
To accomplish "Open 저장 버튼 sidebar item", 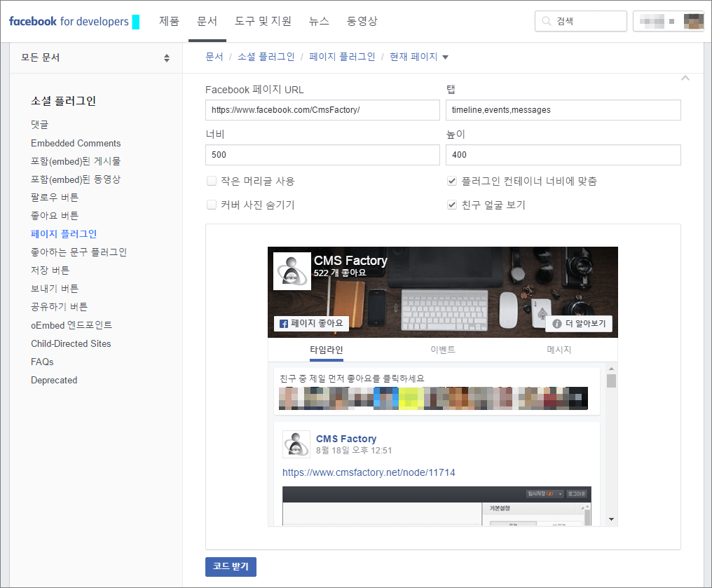I will tap(50, 270).
